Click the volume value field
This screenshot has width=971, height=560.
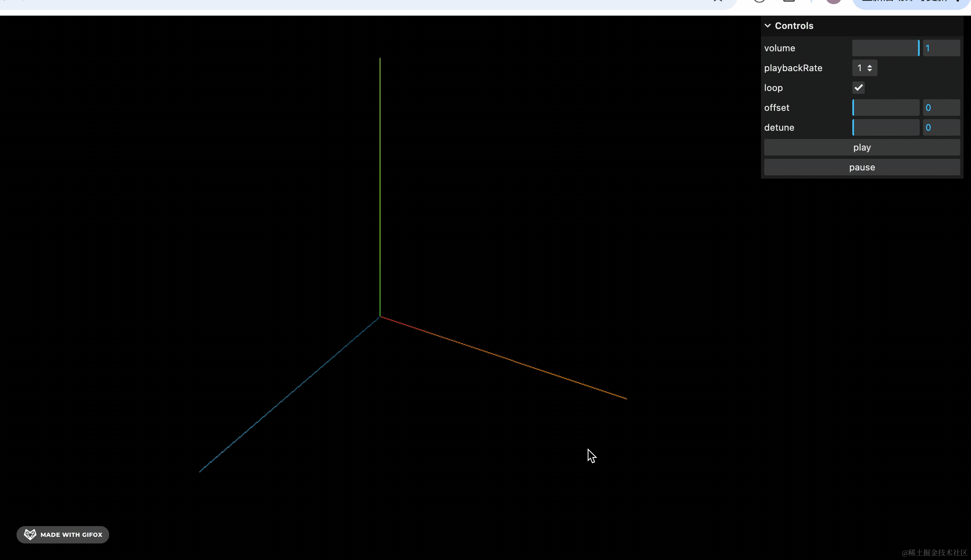941,48
